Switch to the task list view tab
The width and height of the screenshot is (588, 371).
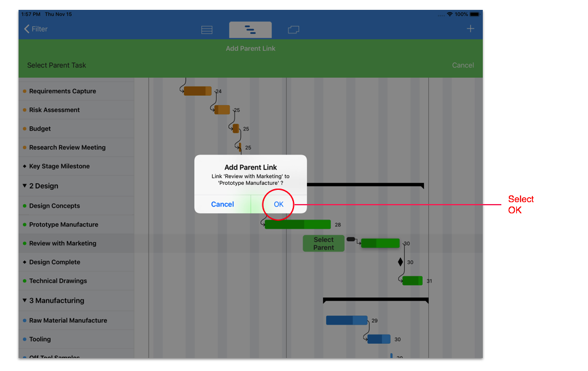pos(207,30)
